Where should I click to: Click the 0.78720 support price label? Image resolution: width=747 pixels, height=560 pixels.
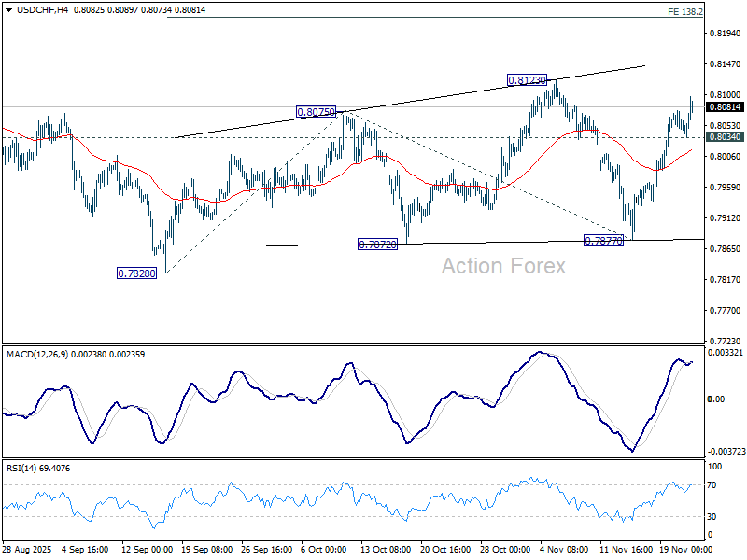pyautogui.click(x=378, y=244)
